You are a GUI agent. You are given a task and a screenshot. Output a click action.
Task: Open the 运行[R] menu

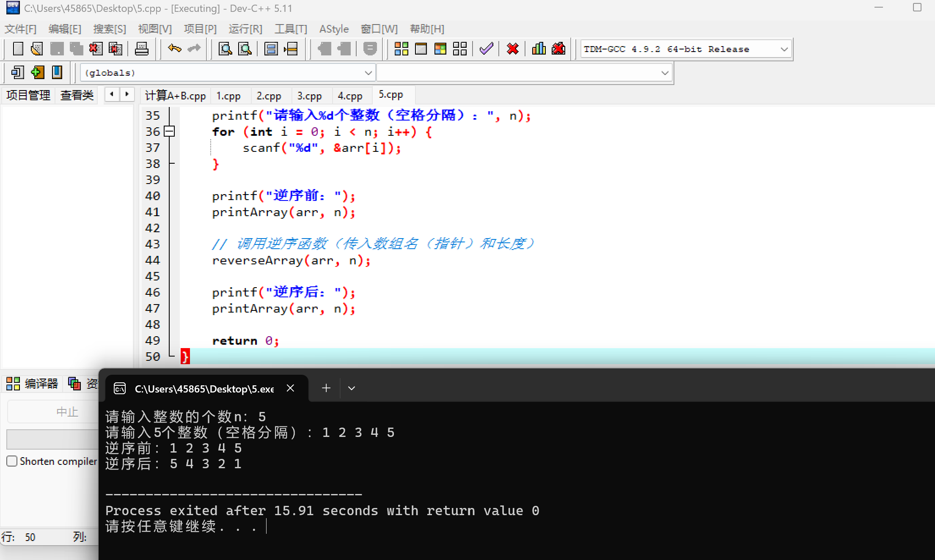(x=245, y=29)
